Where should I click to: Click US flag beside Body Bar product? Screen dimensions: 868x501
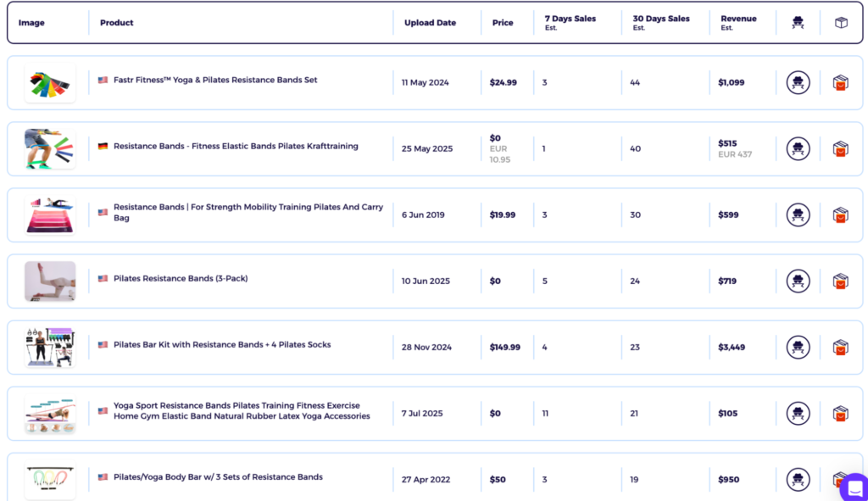pyautogui.click(x=103, y=477)
